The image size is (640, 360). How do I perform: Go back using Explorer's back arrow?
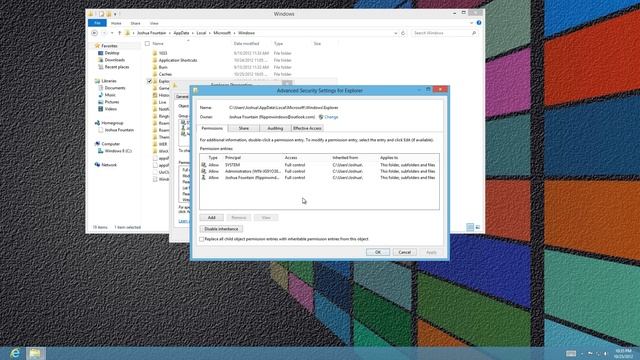coord(95,33)
